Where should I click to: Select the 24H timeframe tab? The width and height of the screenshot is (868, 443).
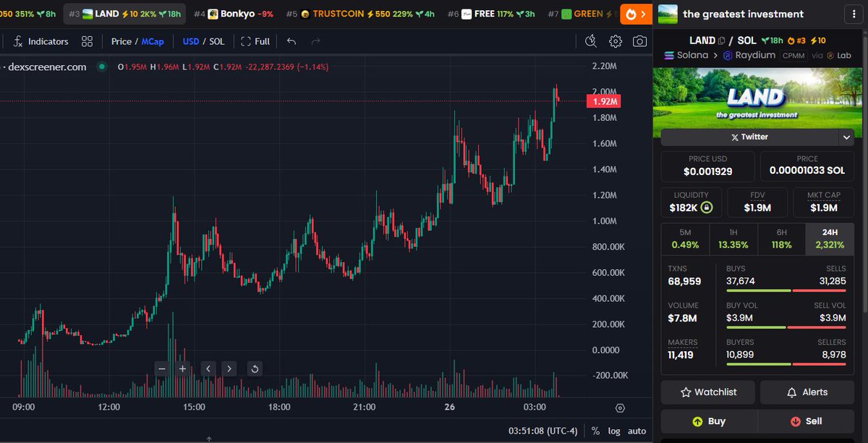coord(830,239)
